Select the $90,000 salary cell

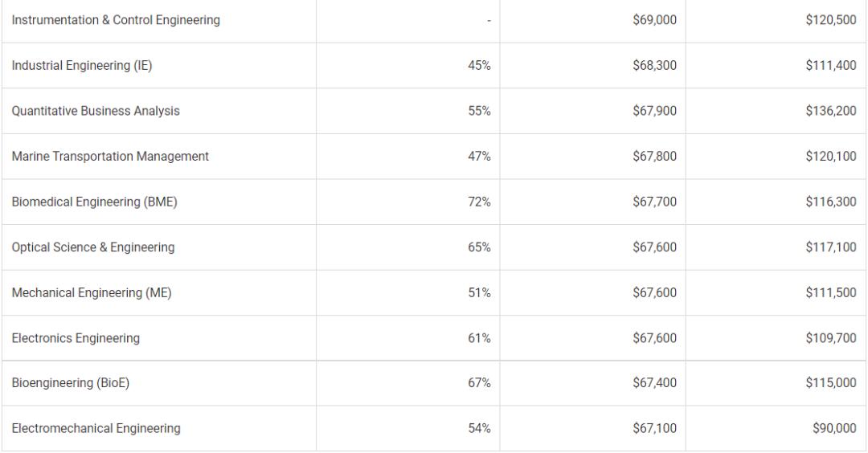point(835,429)
